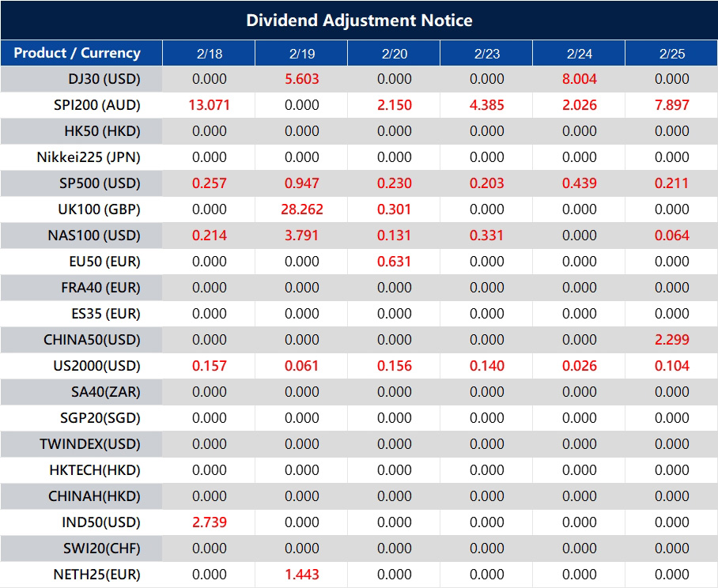718x588 pixels.
Task: Click the 28.262 value for UK100
Action: click(x=300, y=209)
